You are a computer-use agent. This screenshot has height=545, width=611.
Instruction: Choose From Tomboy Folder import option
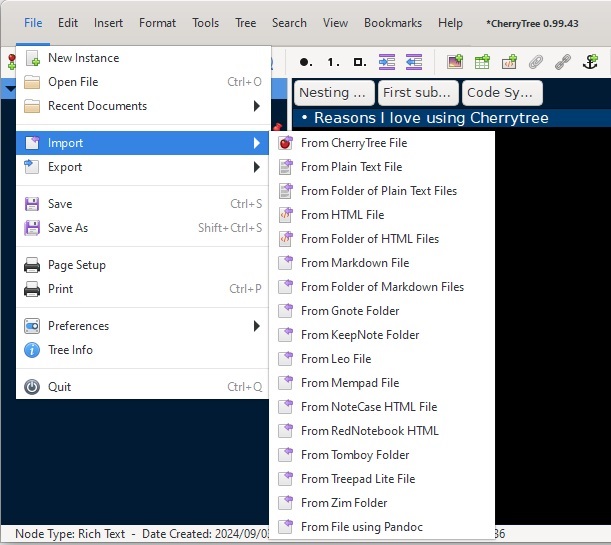pos(382,455)
